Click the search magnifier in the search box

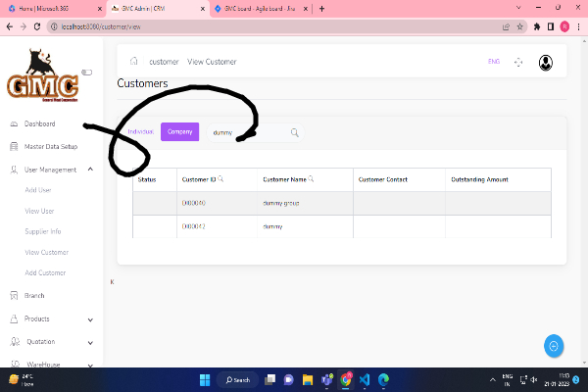coord(294,132)
